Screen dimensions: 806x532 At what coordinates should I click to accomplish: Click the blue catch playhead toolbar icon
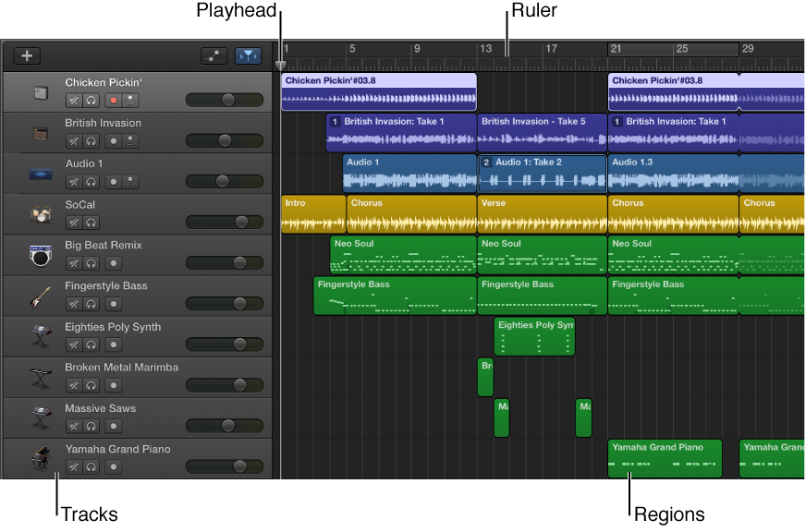[247, 55]
